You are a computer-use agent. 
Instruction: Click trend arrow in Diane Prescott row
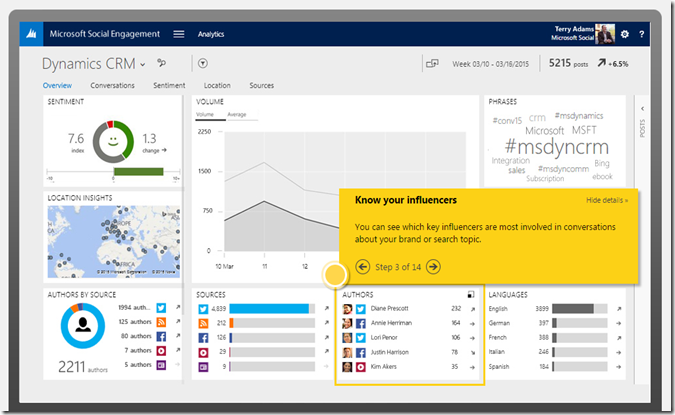click(x=473, y=309)
